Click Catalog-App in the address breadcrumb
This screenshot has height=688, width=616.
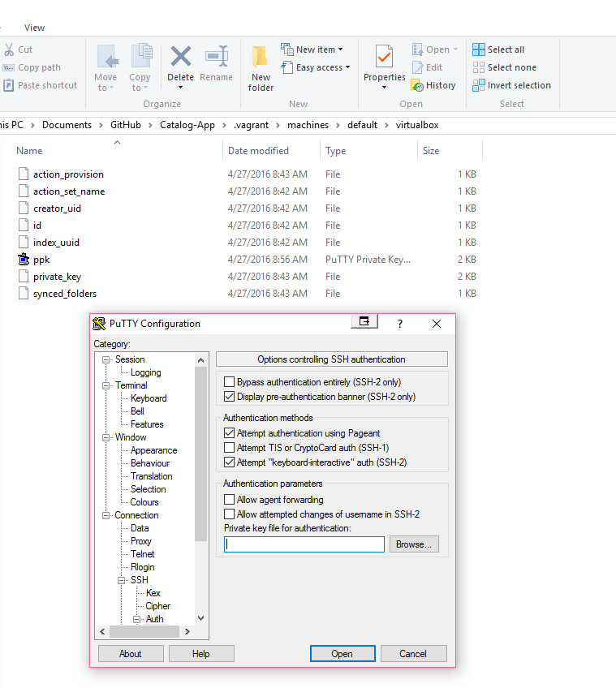[187, 125]
